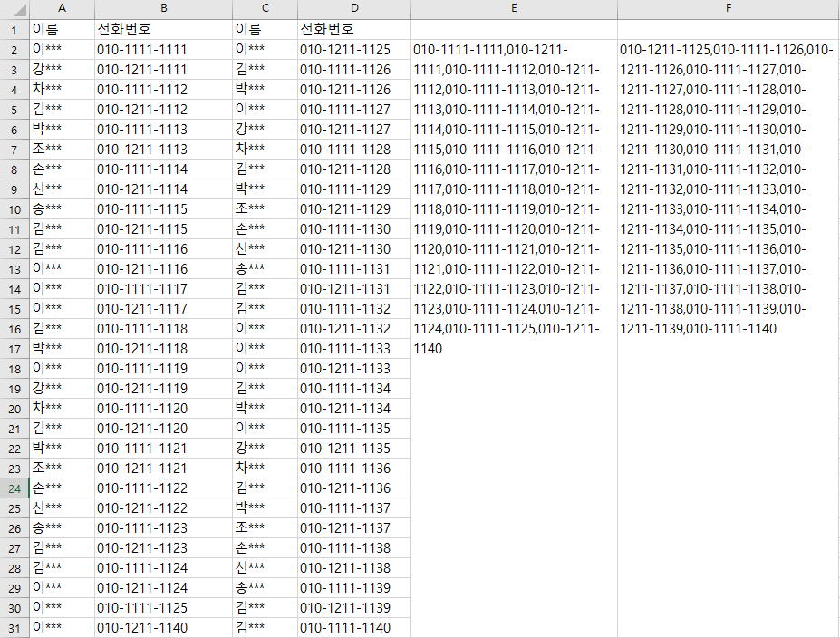Click name 손*** in row 8
This screenshot has height=638, width=840.
point(63,169)
